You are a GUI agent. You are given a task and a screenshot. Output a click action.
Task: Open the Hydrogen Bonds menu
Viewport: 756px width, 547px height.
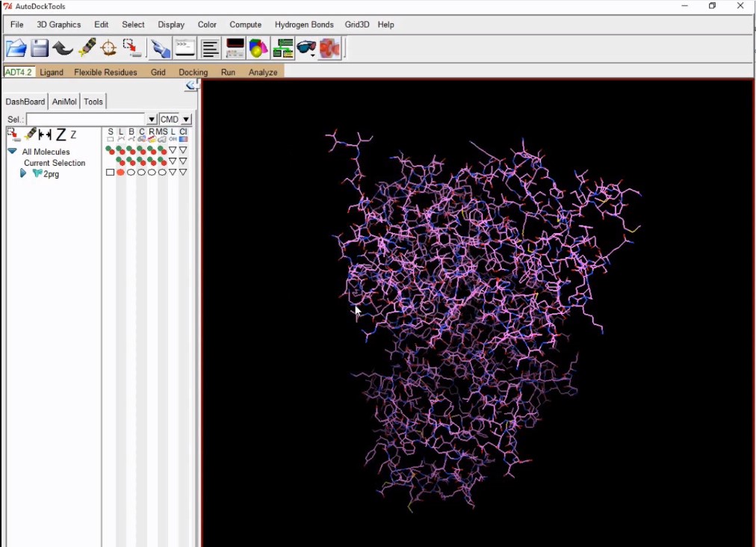(x=303, y=25)
